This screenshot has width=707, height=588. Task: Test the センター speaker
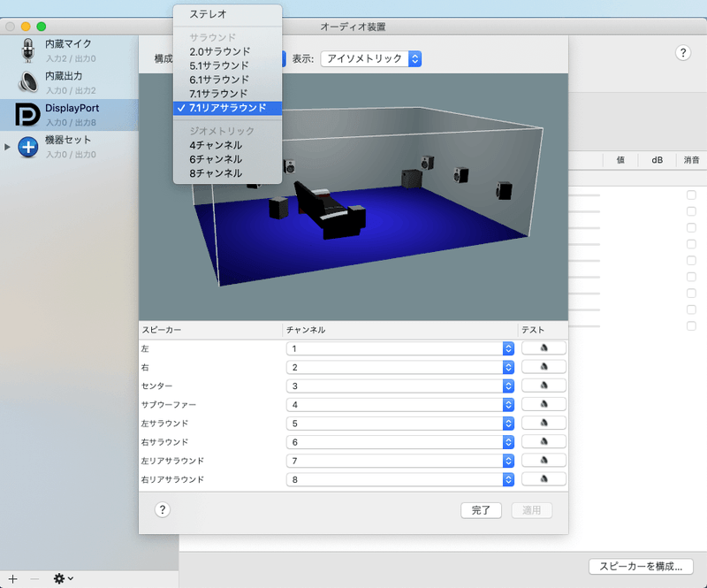point(544,386)
